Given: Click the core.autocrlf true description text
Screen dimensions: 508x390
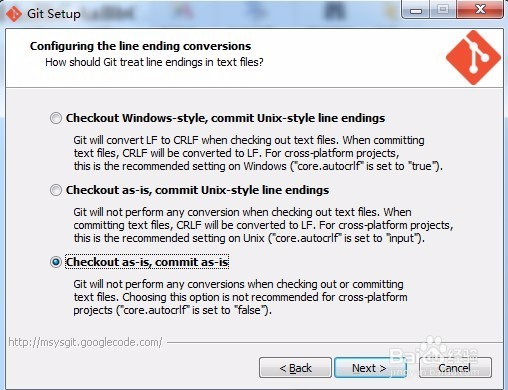Looking at the screenshot, I should click(258, 153).
